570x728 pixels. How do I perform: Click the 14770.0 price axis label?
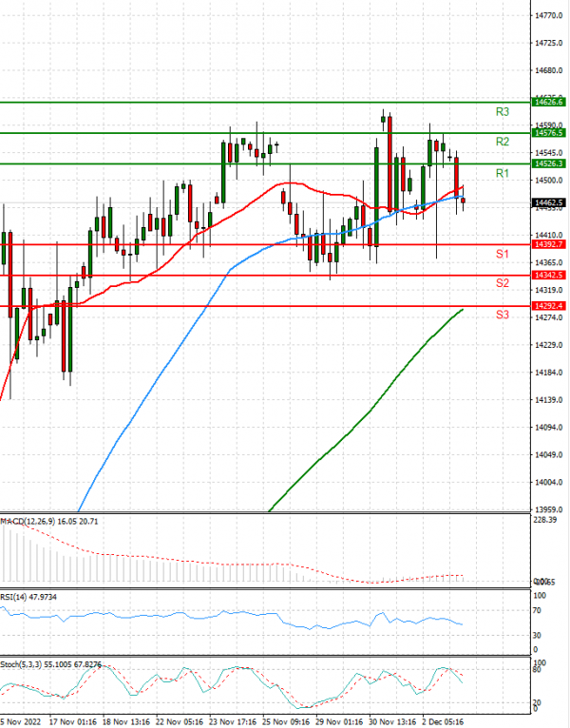(x=549, y=16)
